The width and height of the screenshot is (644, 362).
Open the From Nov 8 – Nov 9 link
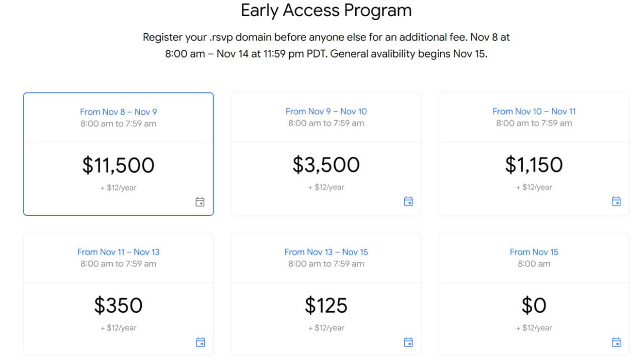pos(118,112)
